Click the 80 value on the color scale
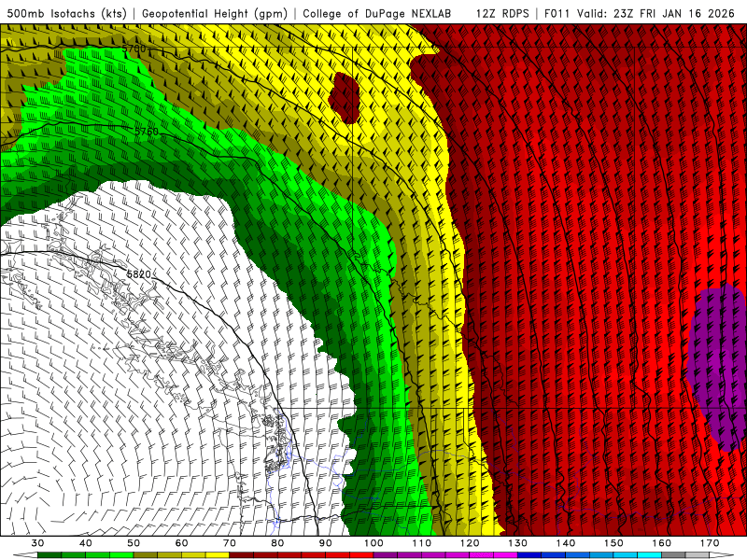Viewport: 747px width, 560px height. [277, 543]
